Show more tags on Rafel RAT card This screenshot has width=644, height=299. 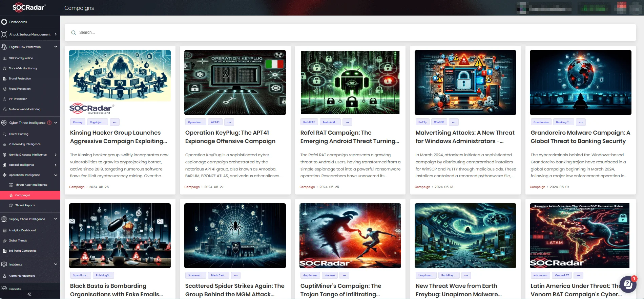click(x=347, y=122)
